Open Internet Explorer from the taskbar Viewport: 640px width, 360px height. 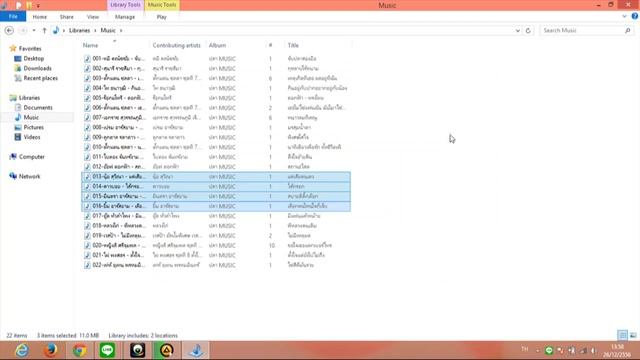[22, 351]
